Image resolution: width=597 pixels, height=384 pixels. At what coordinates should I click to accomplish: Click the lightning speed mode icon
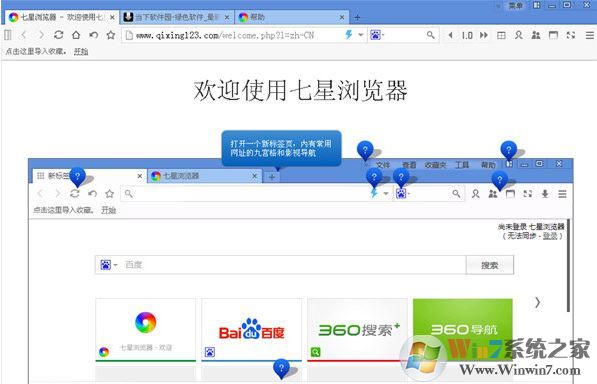tap(348, 35)
